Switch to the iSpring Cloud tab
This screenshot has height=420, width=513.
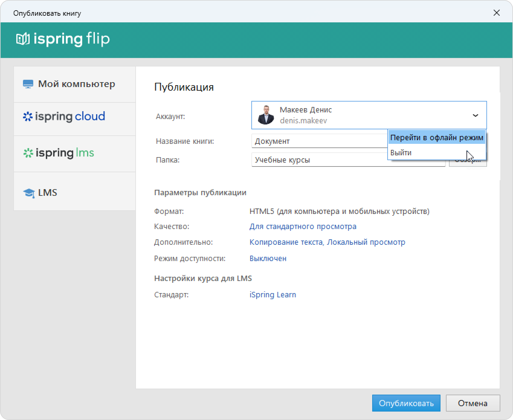point(75,119)
